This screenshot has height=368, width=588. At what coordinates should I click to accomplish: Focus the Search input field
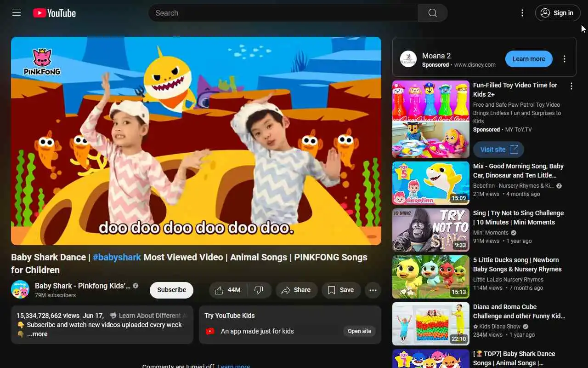[x=283, y=13]
